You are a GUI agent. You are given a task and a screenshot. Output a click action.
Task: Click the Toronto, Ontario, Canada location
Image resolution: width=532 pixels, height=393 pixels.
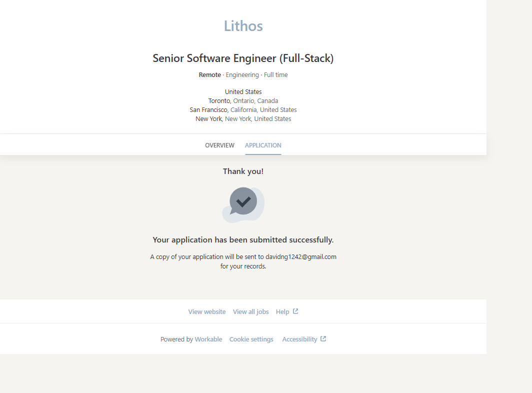pos(243,101)
